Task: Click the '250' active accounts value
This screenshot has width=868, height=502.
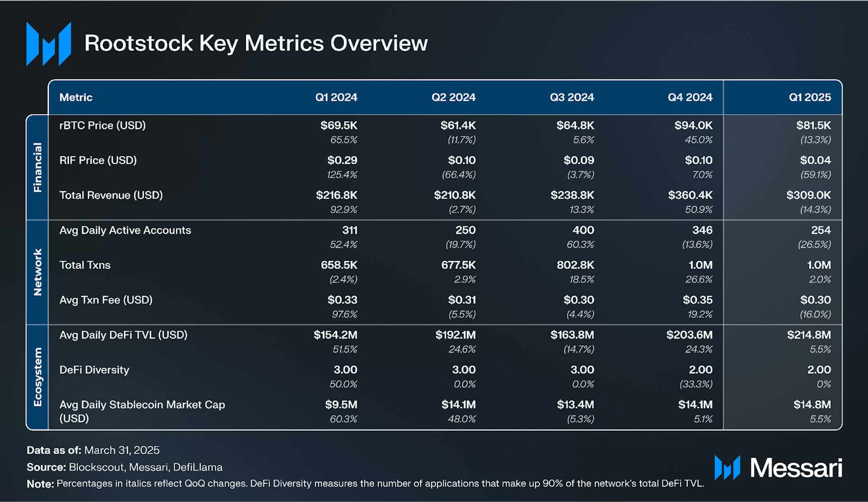Action: coord(465,230)
